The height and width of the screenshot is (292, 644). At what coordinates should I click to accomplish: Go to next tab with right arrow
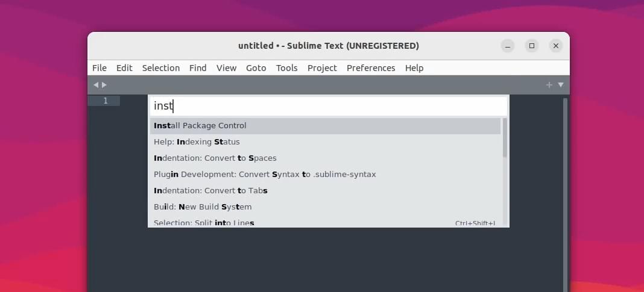[x=104, y=85]
